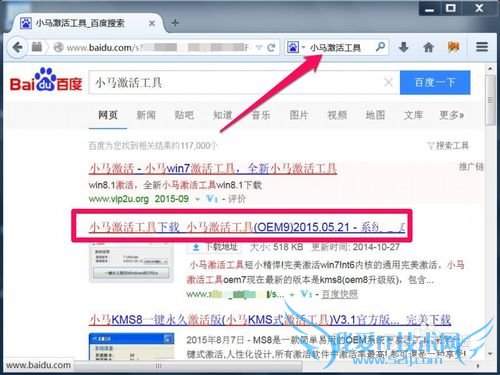Click the 下载地址 download button
Viewport: 500px width, 375px height.
(x=215, y=247)
